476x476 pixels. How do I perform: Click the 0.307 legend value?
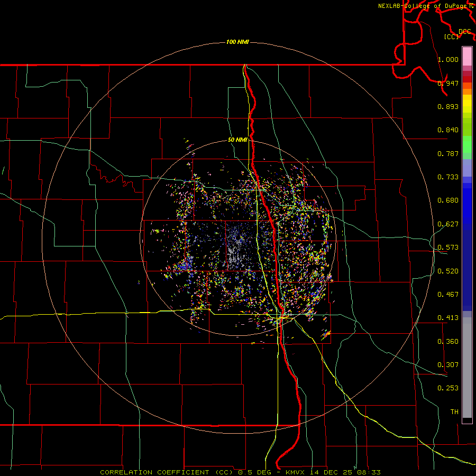coord(448,365)
